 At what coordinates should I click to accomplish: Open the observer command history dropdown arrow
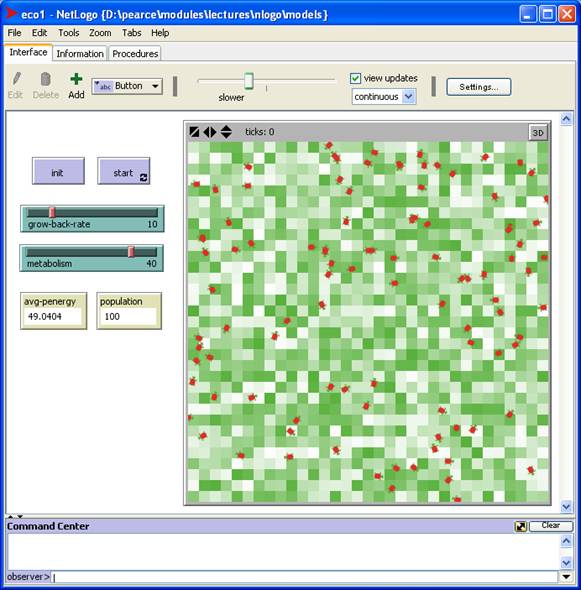click(566, 577)
